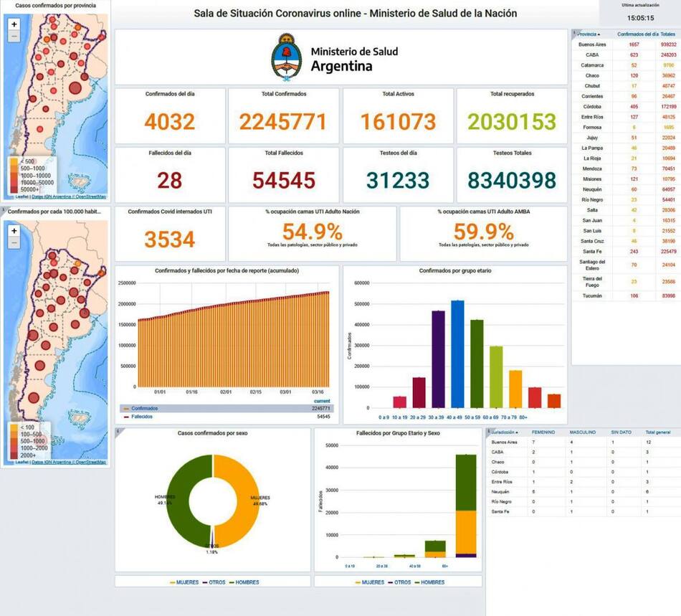This screenshot has height=616, width=681.
Task: Sort the province table by the Totales column
Action: click(668, 34)
